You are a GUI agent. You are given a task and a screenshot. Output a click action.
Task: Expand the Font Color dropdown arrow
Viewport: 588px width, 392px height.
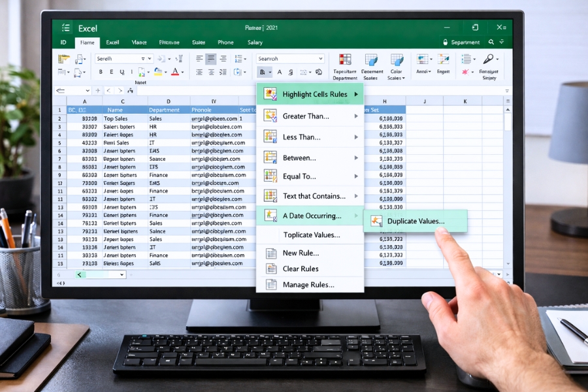(182, 73)
